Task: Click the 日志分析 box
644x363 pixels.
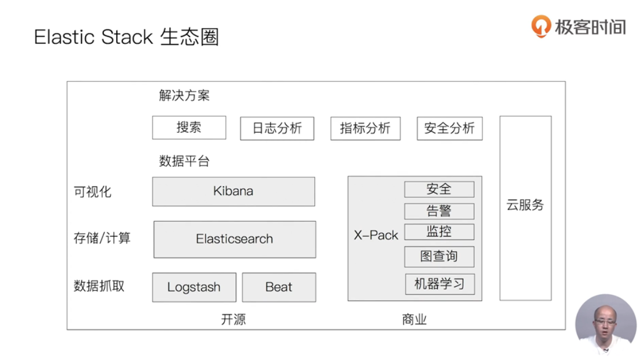Action: [277, 129]
